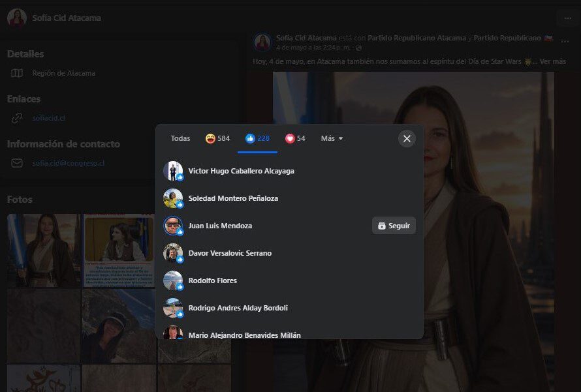The image size is (581, 392).
Task: Click Rodolfo Flores' profile photo
Action: (173, 280)
